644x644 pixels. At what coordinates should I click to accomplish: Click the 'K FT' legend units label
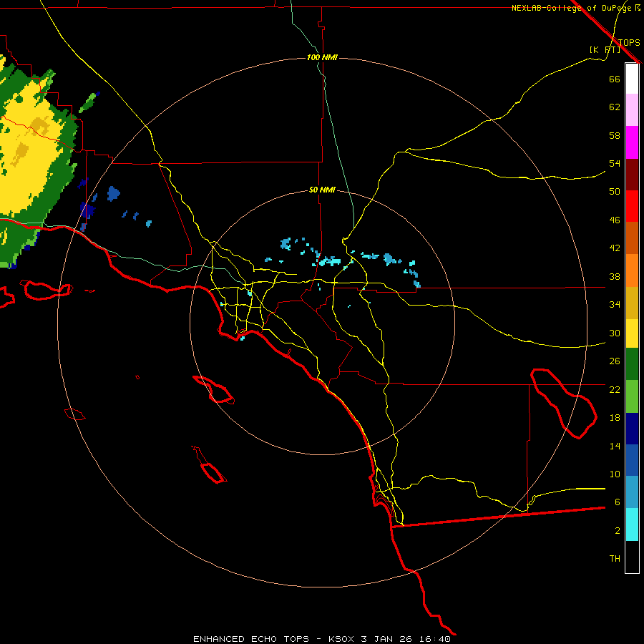tap(605, 50)
